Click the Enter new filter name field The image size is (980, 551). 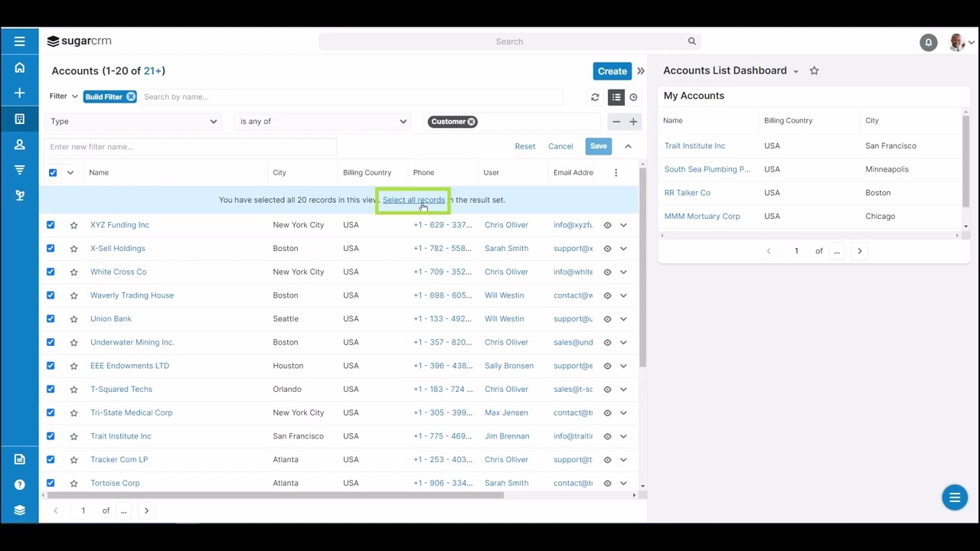pyautogui.click(x=190, y=146)
